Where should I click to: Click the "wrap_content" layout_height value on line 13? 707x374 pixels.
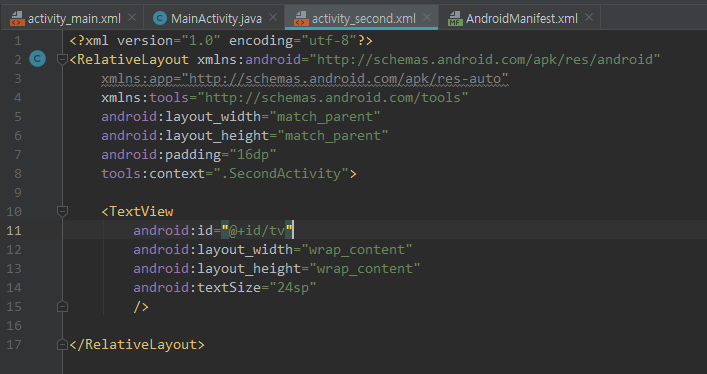pos(365,268)
